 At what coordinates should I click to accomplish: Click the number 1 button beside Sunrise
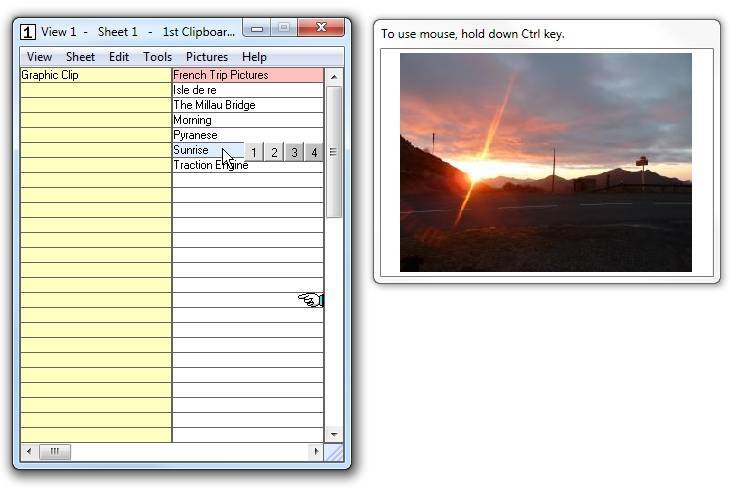254,152
